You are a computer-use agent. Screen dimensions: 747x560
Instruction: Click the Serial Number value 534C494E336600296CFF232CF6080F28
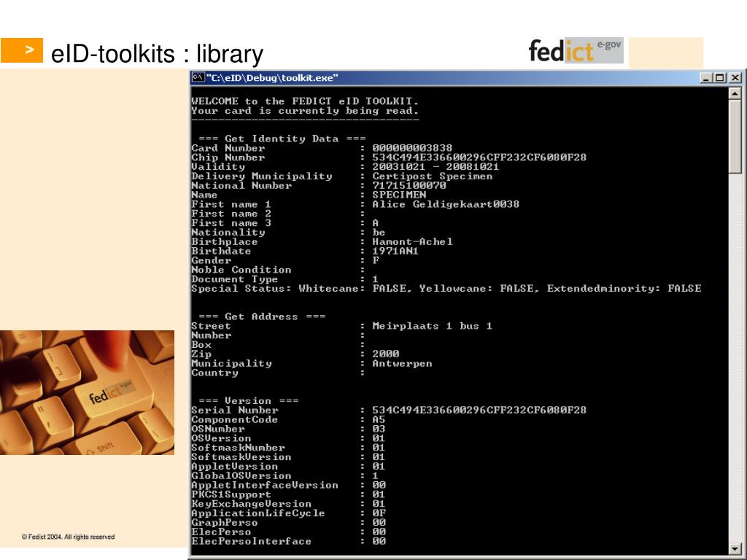click(x=479, y=410)
